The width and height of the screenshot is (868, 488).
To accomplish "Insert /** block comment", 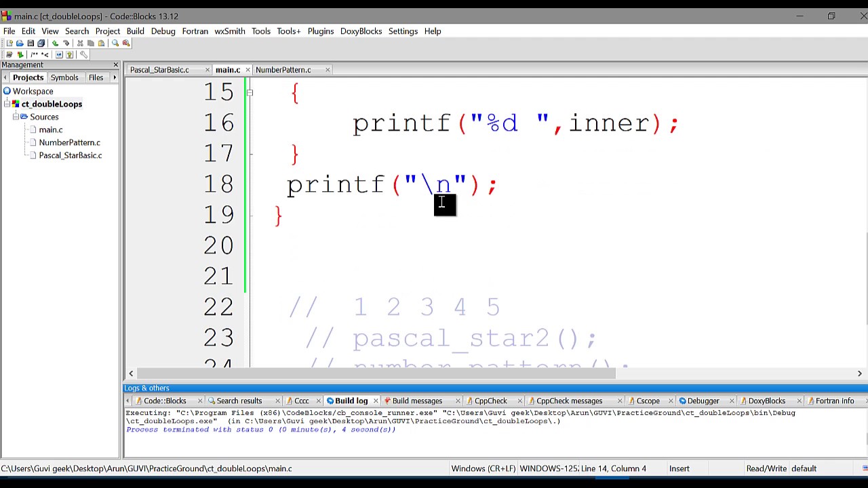I will pyautogui.click(x=34, y=54).
